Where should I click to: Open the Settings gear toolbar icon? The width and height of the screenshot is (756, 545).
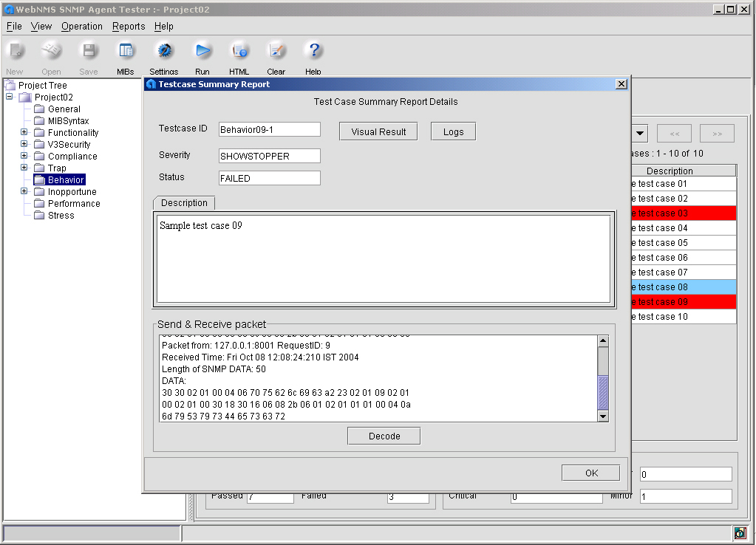click(x=164, y=51)
